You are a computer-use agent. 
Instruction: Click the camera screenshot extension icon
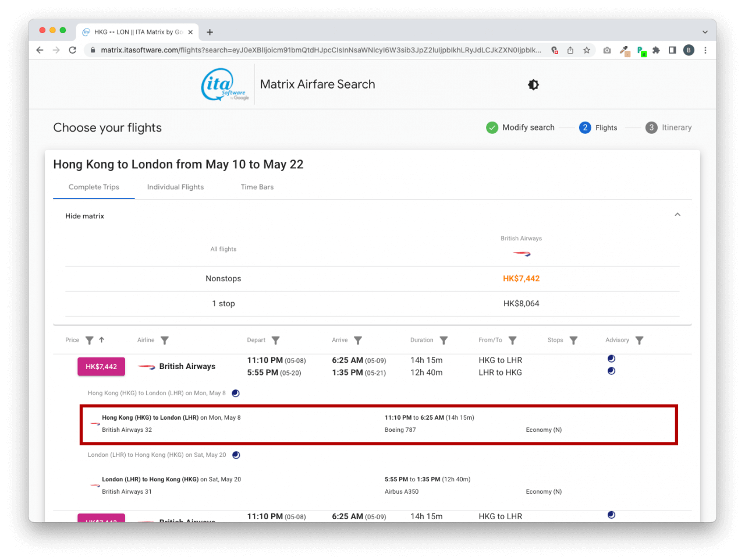tap(607, 50)
